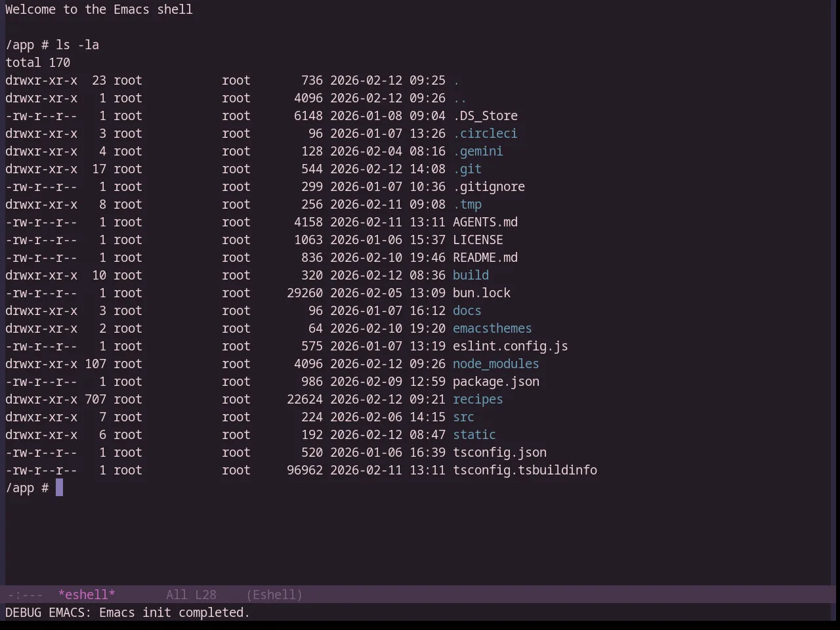The width and height of the screenshot is (840, 630).
Task: Click the All L28 position indicator
Action: pyautogui.click(x=191, y=595)
